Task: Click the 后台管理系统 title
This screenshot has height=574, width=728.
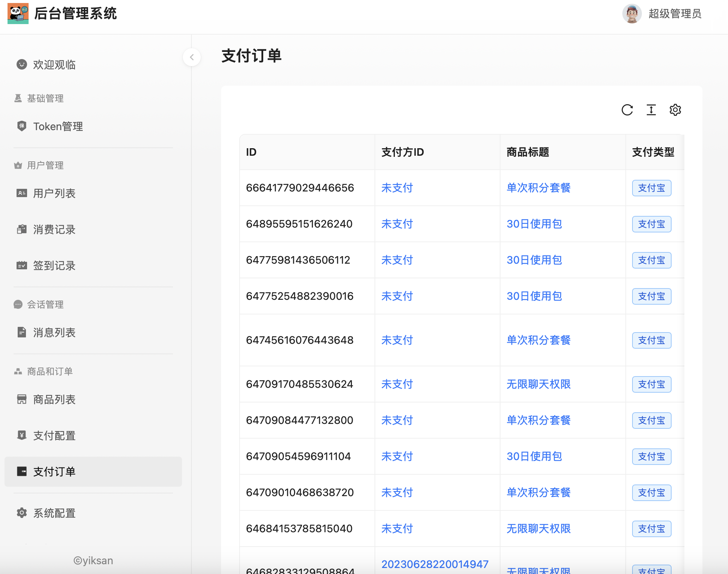Action: 75,14
